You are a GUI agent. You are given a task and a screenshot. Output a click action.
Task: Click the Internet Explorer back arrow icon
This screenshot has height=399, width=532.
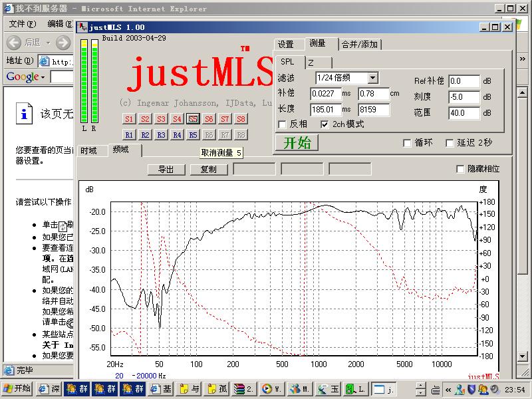[14, 43]
